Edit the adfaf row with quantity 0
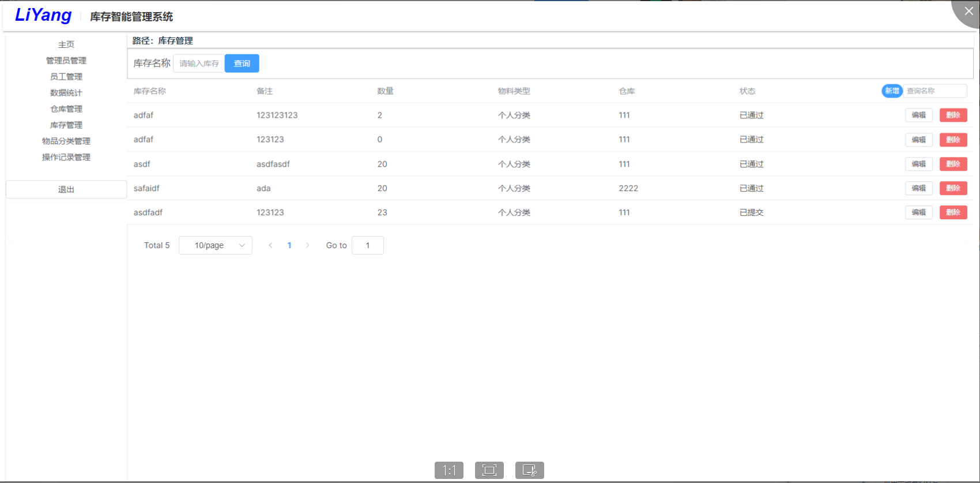Screen dimensions: 980x483 click(x=919, y=140)
